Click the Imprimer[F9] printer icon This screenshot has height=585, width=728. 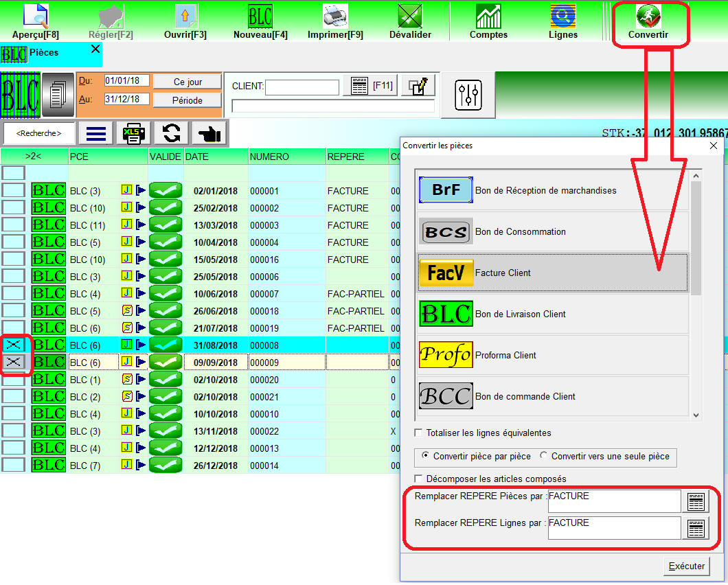click(335, 16)
